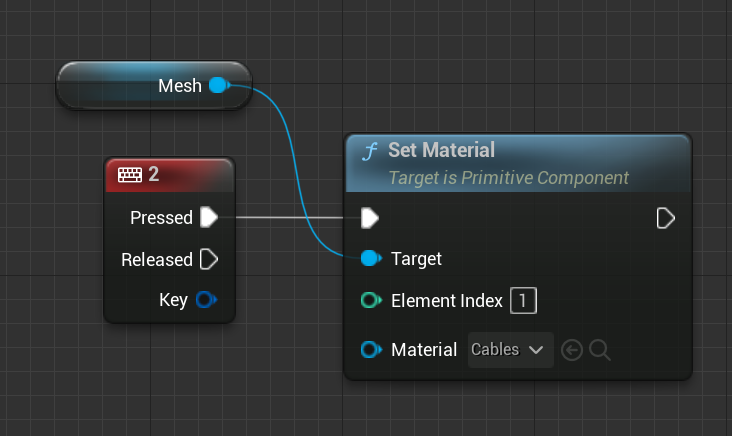Open the Cables material dropdown
Image resolution: width=732 pixels, height=436 pixels.
[x=510, y=350]
